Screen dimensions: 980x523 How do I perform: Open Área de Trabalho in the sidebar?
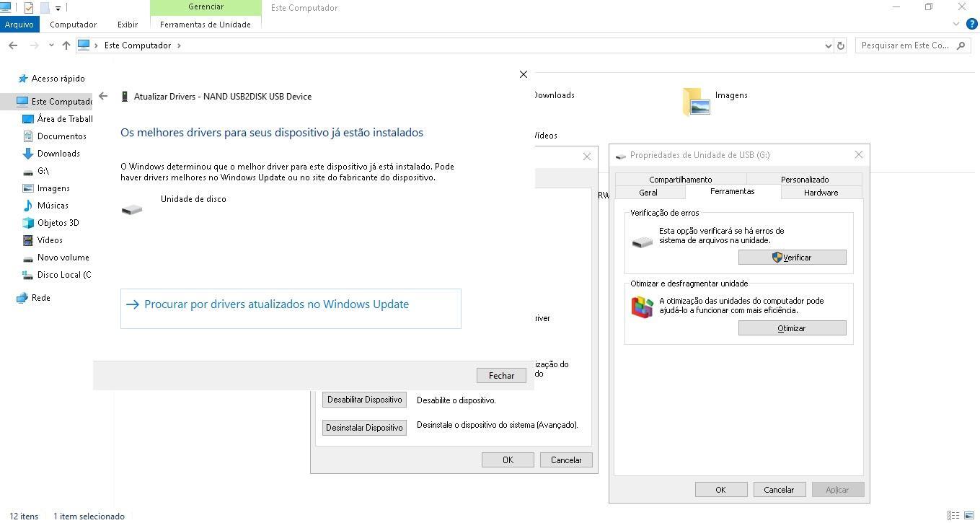(x=58, y=119)
